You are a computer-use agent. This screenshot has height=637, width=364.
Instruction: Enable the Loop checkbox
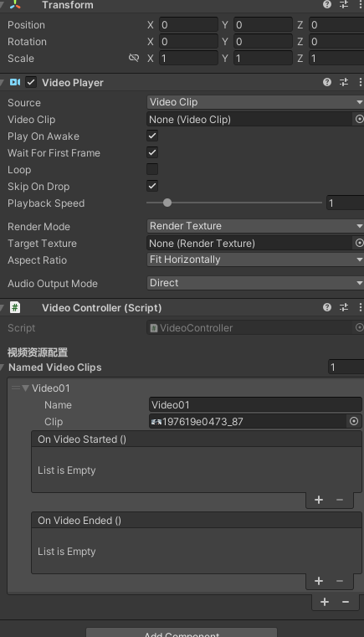coord(152,169)
